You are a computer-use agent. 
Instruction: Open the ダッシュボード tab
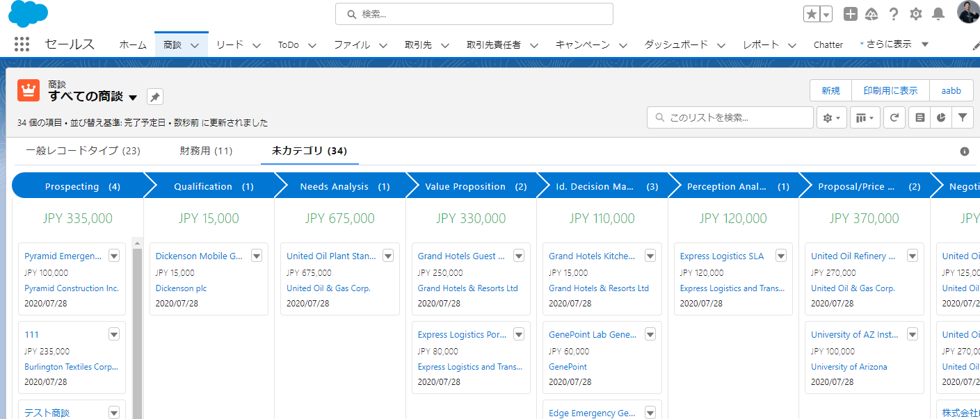click(x=676, y=44)
